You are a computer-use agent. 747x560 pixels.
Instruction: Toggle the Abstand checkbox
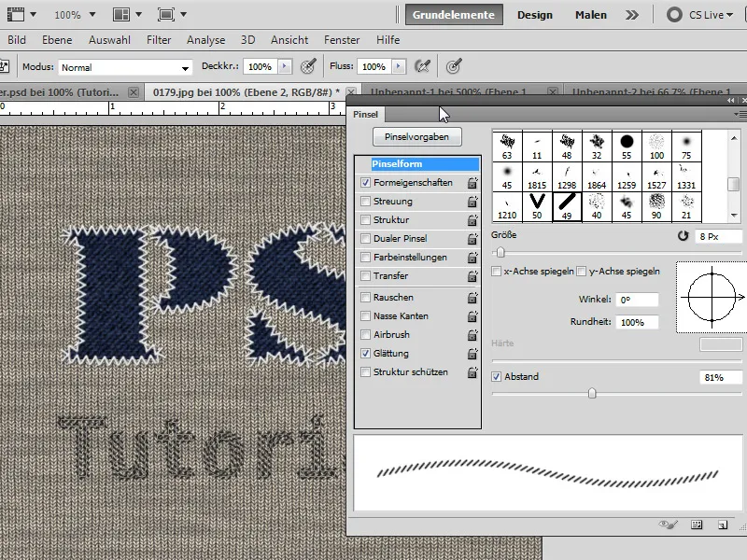[497, 377]
